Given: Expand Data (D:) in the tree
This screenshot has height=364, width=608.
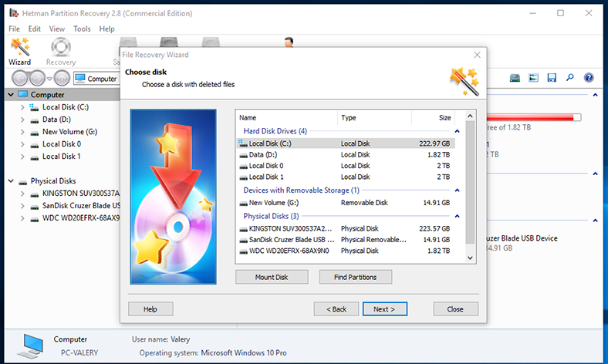Looking at the screenshot, I should click(x=22, y=120).
